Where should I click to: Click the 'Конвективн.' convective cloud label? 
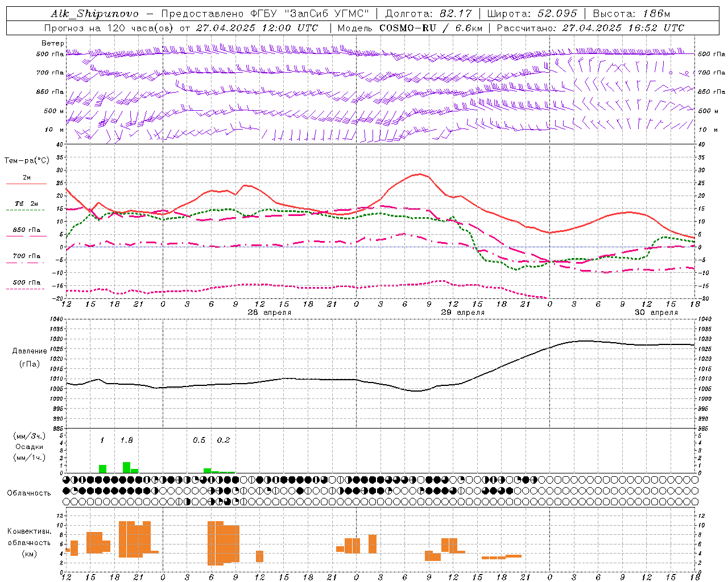(x=30, y=531)
